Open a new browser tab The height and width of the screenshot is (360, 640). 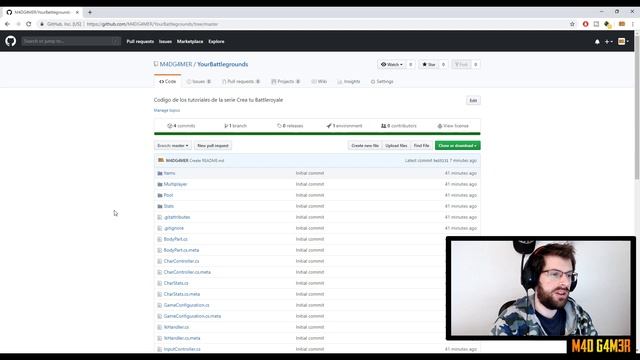(90, 12)
